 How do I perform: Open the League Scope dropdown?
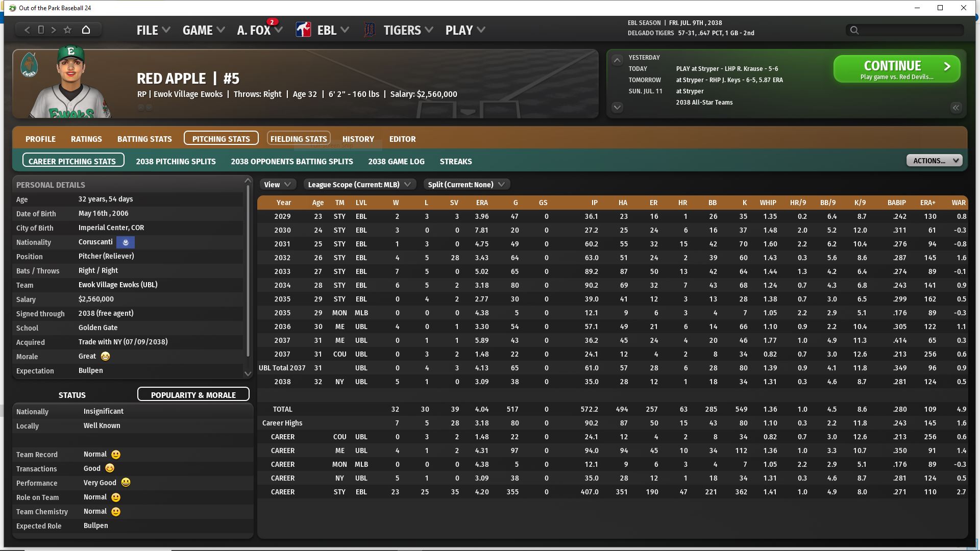(x=359, y=185)
